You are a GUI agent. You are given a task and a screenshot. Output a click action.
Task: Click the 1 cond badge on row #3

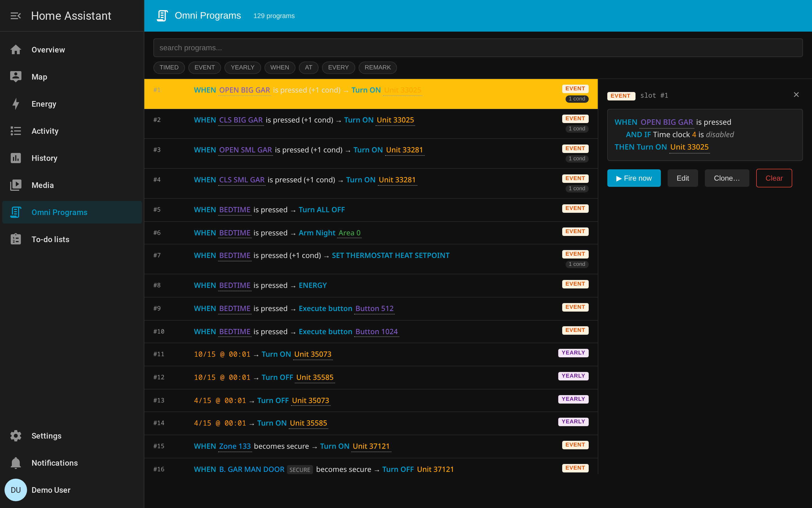[x=577, y=159]
